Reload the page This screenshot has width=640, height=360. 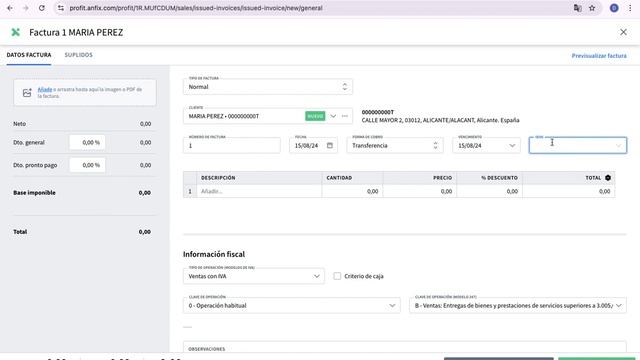click(42, 8)
